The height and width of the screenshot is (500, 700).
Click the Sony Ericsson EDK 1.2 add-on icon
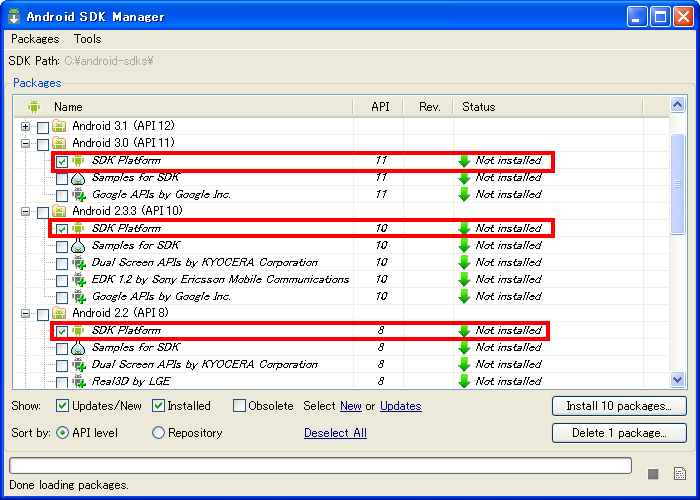click(x=79, y=280)
